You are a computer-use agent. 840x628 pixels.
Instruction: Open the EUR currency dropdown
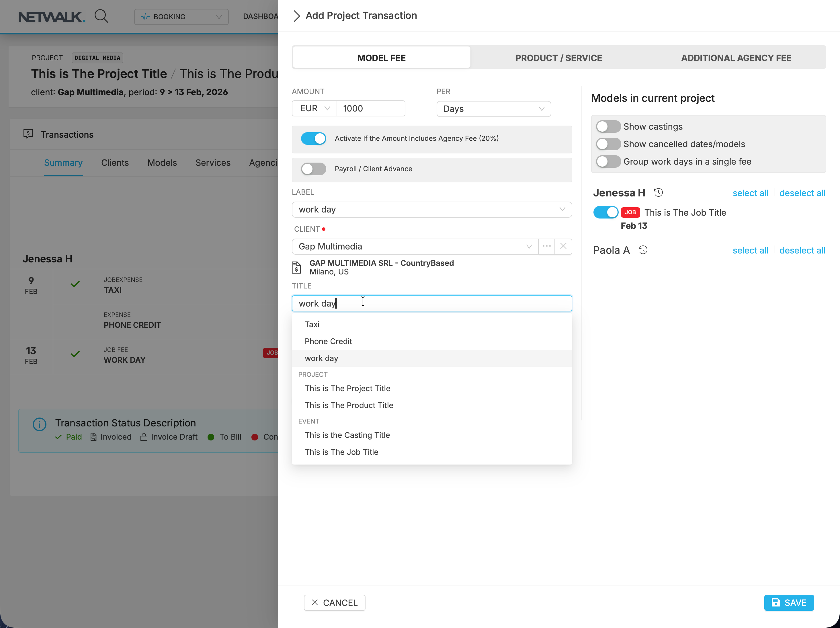pyautogui.click(x=314, y=109)
